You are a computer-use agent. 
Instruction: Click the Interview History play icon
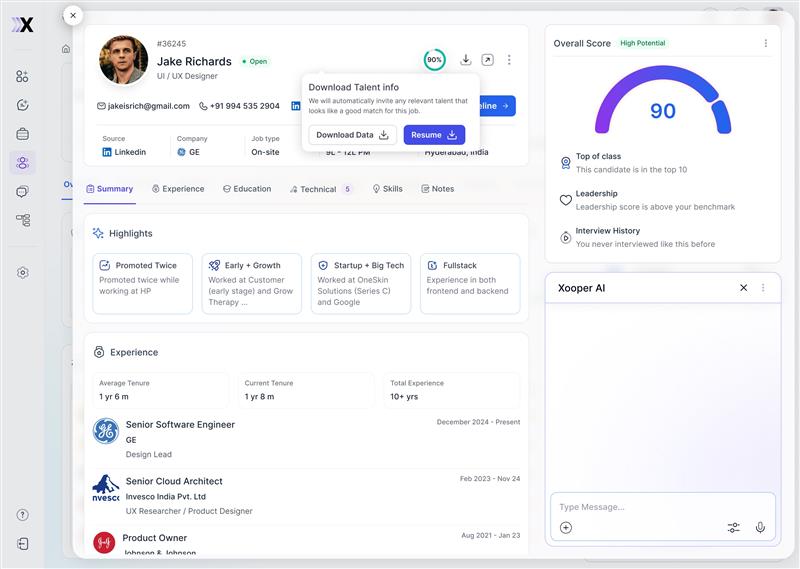(x=565, y=237)
